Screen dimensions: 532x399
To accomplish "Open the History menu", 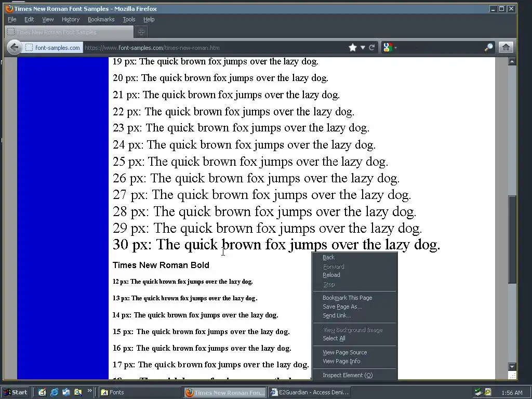I will tap(71, 19).
